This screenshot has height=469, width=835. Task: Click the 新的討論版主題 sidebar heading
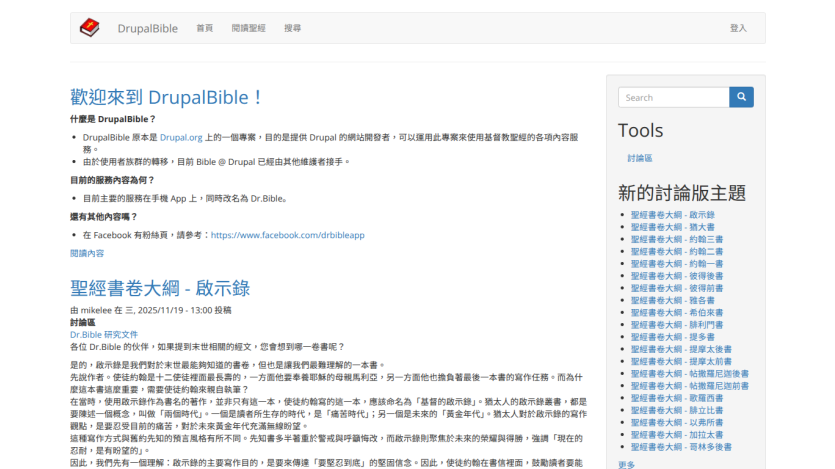click(682, 193)
